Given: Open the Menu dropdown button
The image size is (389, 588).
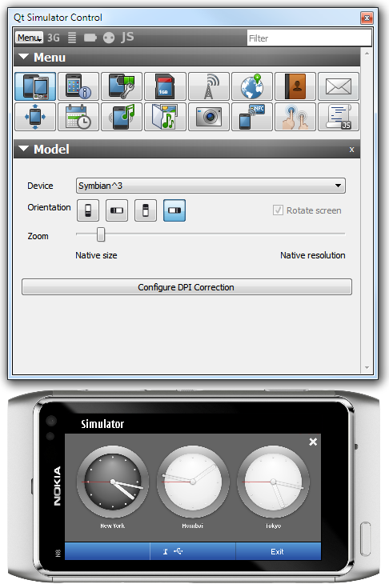Looking at the screenshot, I should pyautogui.click(x=29, y=38).
